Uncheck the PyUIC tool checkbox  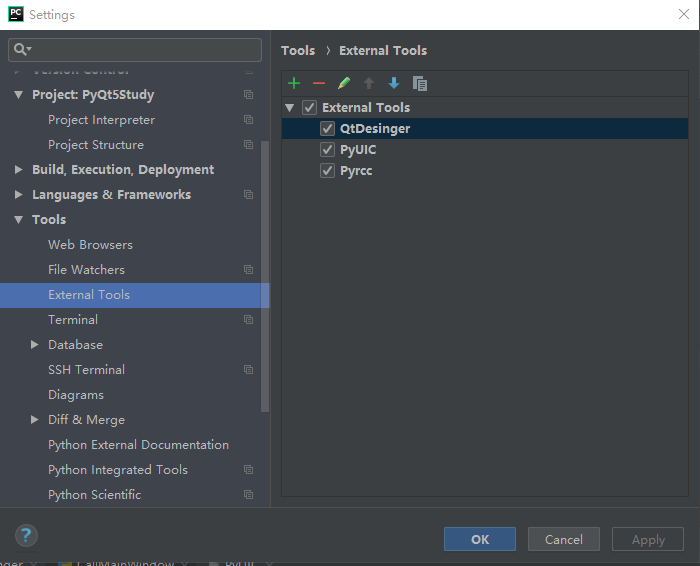point(327,150)
